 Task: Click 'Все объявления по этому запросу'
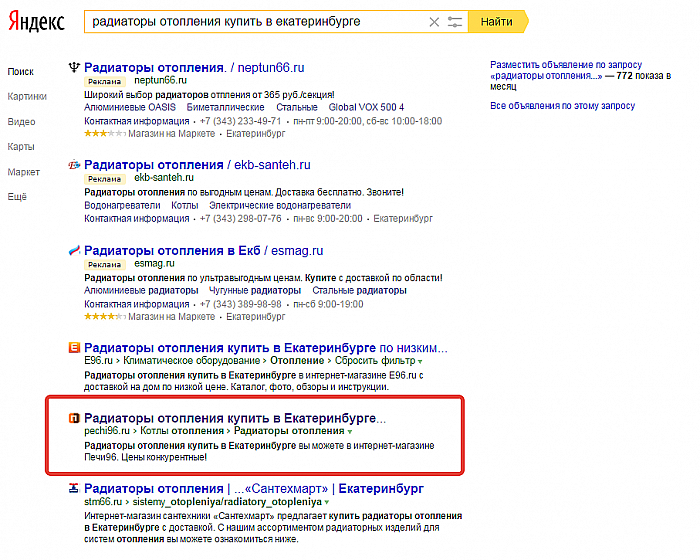pos(562,106)
